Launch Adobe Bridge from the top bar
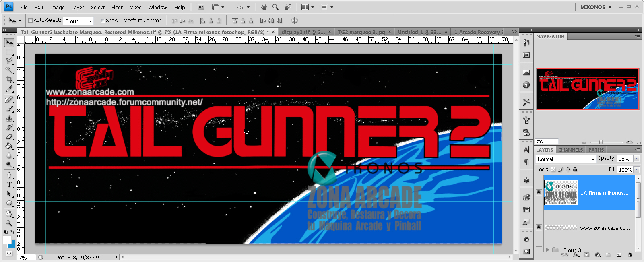This screenshot has width=644, height=262. (x=201, y=7)
